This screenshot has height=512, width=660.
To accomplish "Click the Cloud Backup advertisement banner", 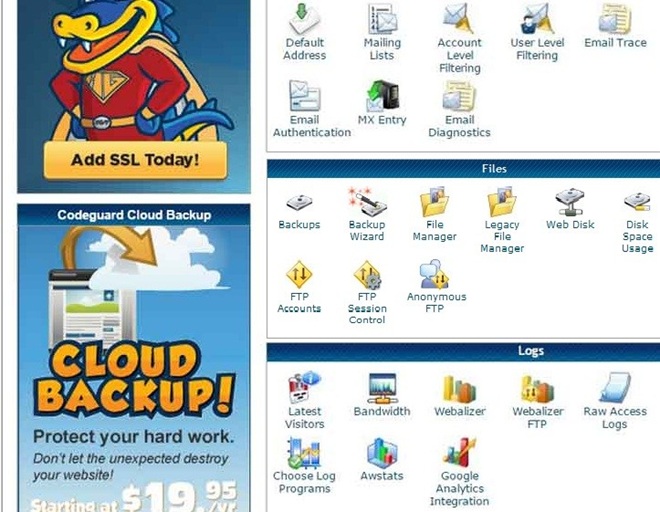I will tap(134, 358).
